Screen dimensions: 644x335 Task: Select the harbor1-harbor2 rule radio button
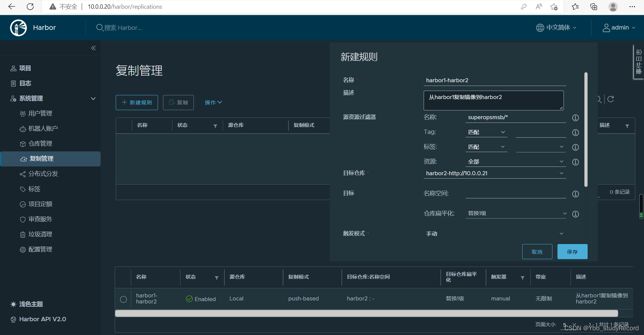coord(123,299)
